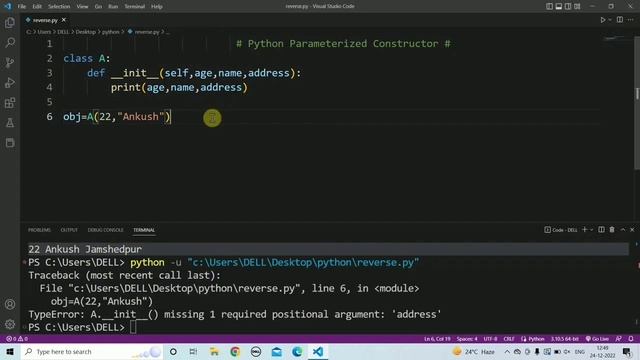Open File Explorer from taskbar
The image size is (640, 360).
click(214, 351)
